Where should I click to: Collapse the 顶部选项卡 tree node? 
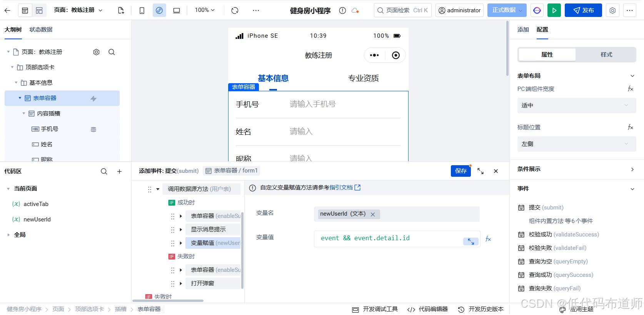point(12,67)
